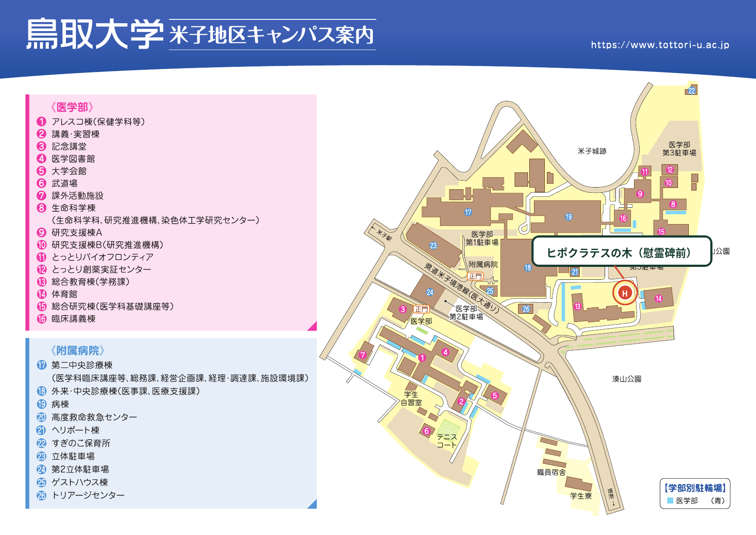Select map marker 18 on the outpatient building
The image size is (756, 535).
pyautogui.click(x=528, y=268)
